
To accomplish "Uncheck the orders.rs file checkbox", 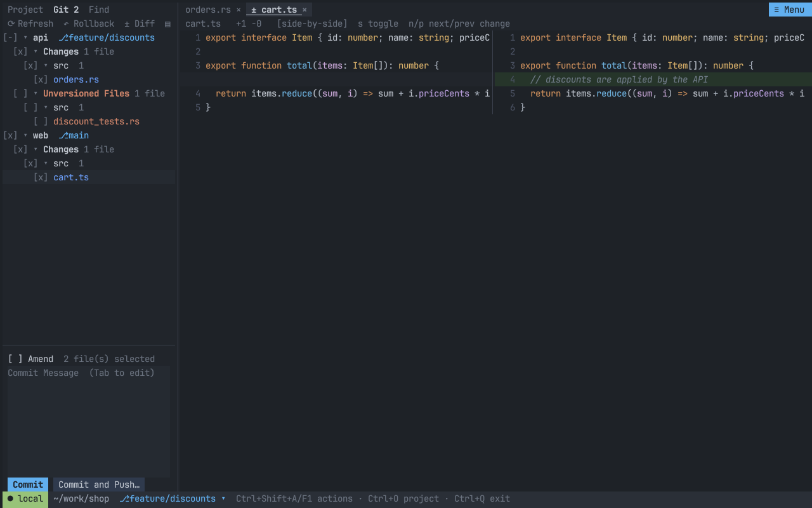I will pyautogui.click(x=41, y=79).
